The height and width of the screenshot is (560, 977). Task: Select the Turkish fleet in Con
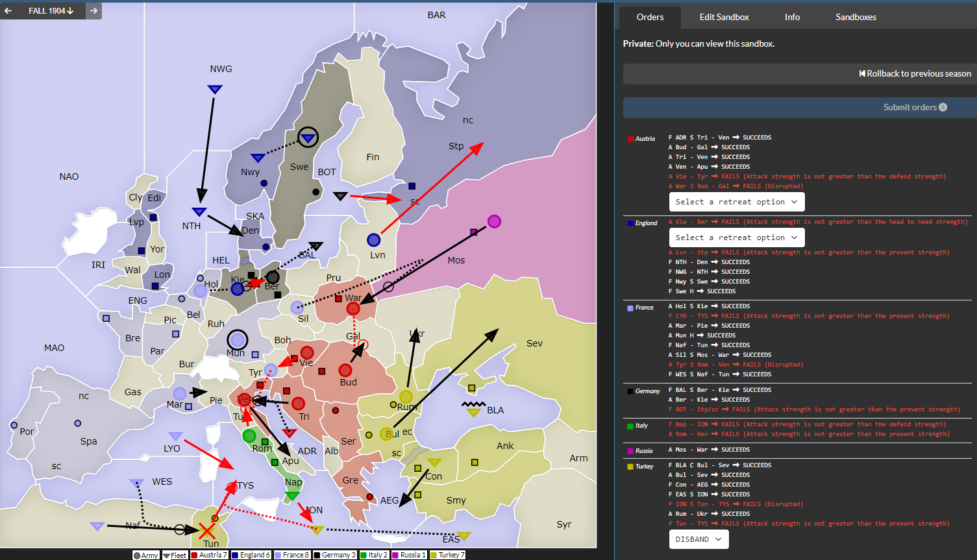434,463
